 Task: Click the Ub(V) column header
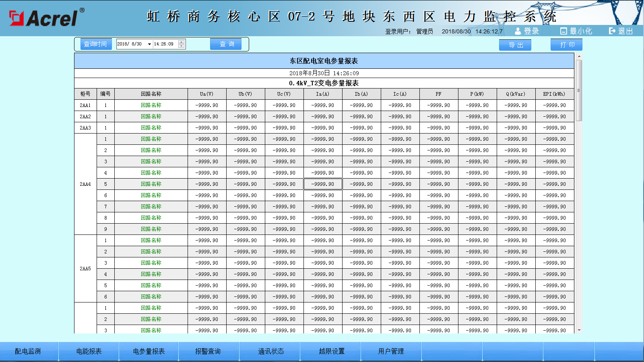tap(246, 94)
